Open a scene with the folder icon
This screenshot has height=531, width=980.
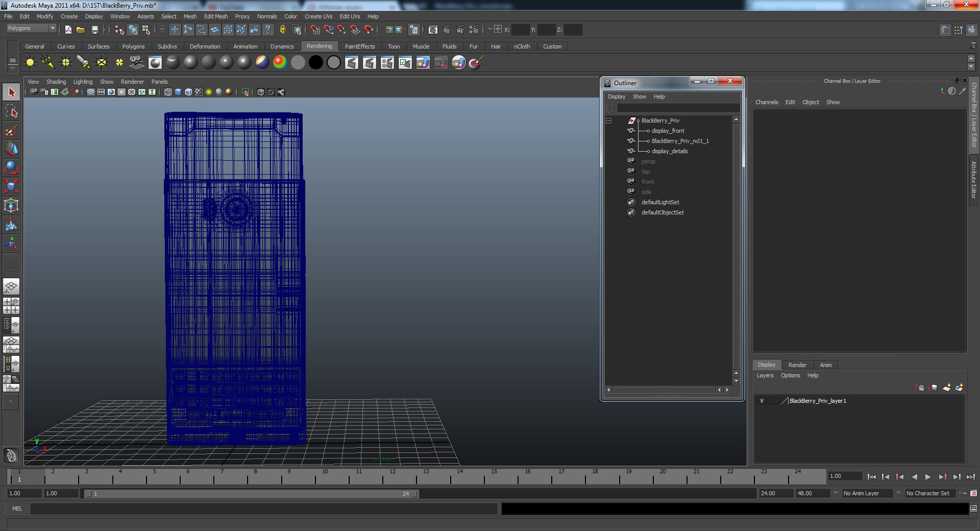click(x=81, y=30)
